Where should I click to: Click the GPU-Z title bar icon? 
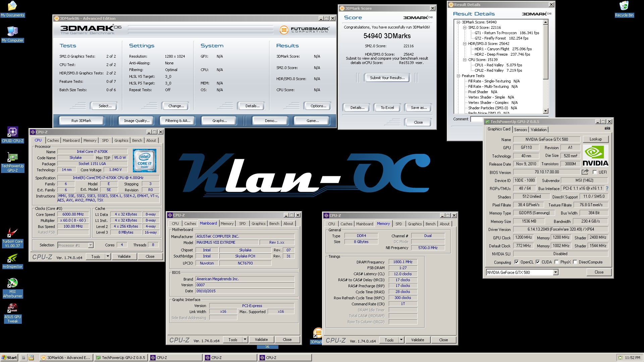(x=488, y=122)
